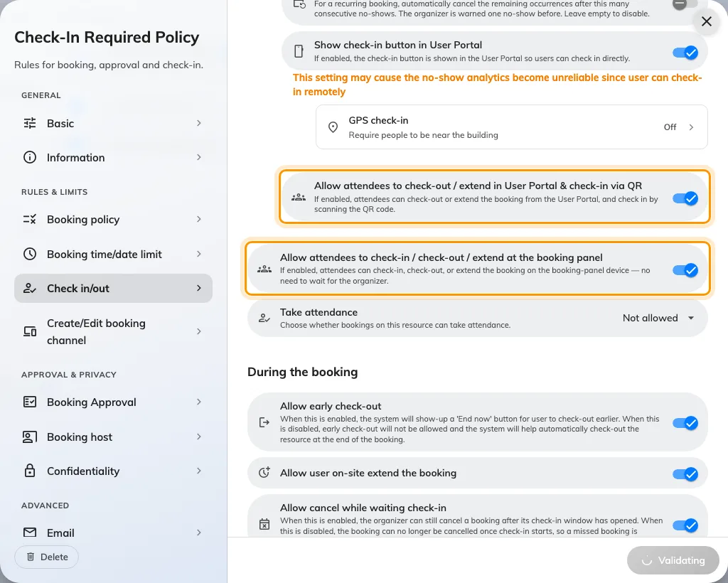Expand the Booking time/date limit chevron
The image size is (728, 583).
(x=199, y=254)
